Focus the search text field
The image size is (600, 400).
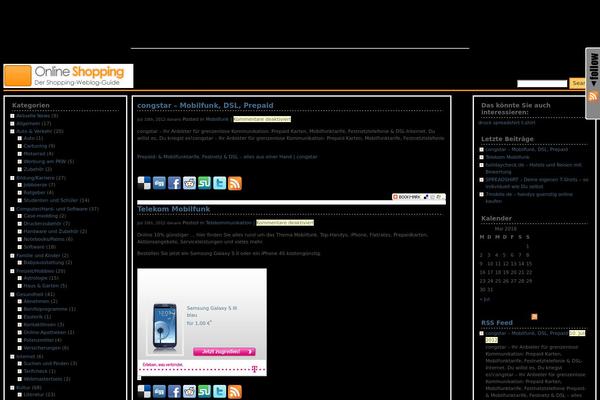(x=542, y=83)
